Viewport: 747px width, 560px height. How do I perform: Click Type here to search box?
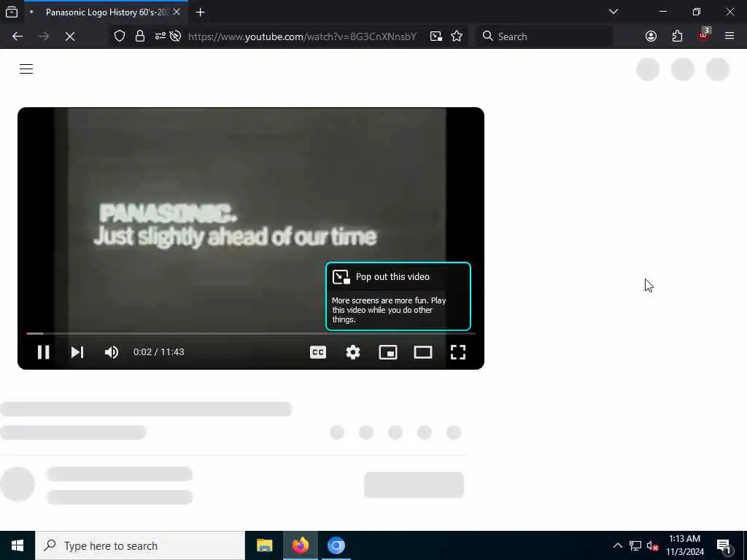(x=140, y=545)
